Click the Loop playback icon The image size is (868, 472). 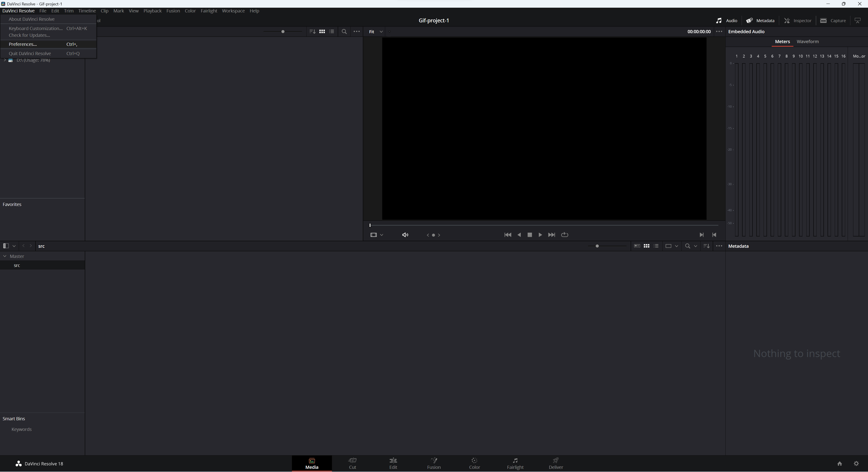[564, 235]
